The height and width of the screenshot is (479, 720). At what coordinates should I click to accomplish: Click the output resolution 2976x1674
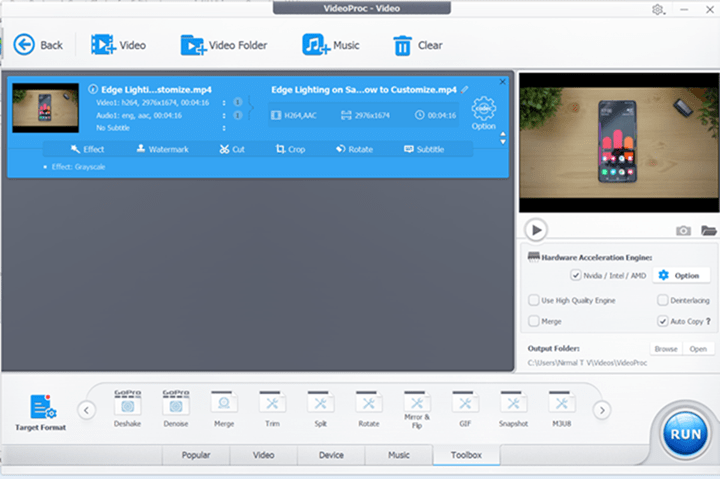coord(366,115)
